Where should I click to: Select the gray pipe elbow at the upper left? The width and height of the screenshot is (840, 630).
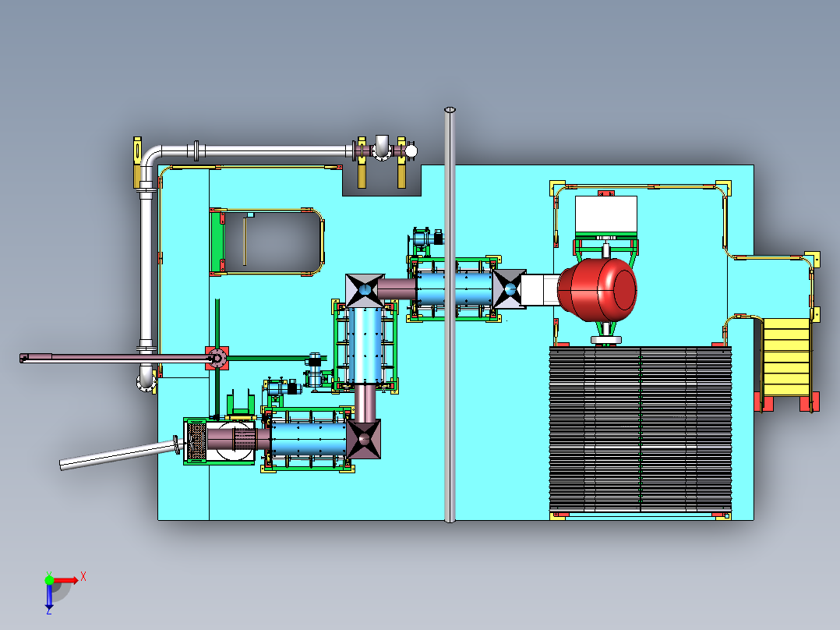150,157
